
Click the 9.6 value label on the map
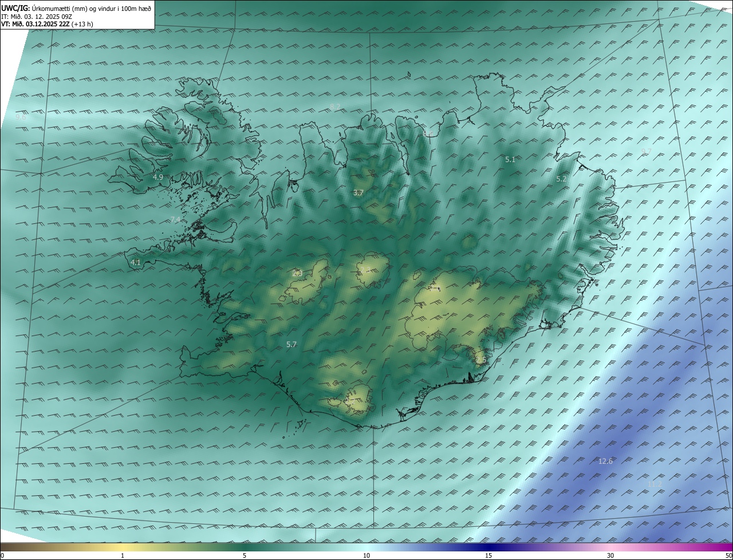[21, 117]
